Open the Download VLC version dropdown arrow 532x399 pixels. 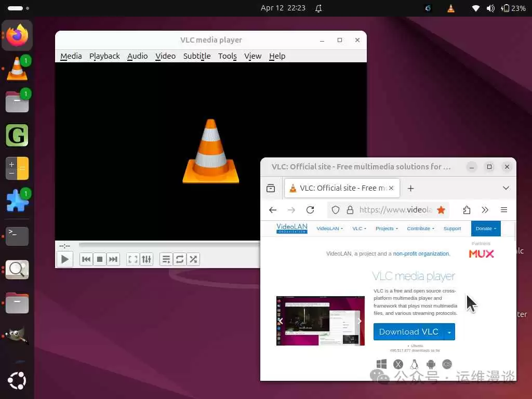(x=449, y=331)
